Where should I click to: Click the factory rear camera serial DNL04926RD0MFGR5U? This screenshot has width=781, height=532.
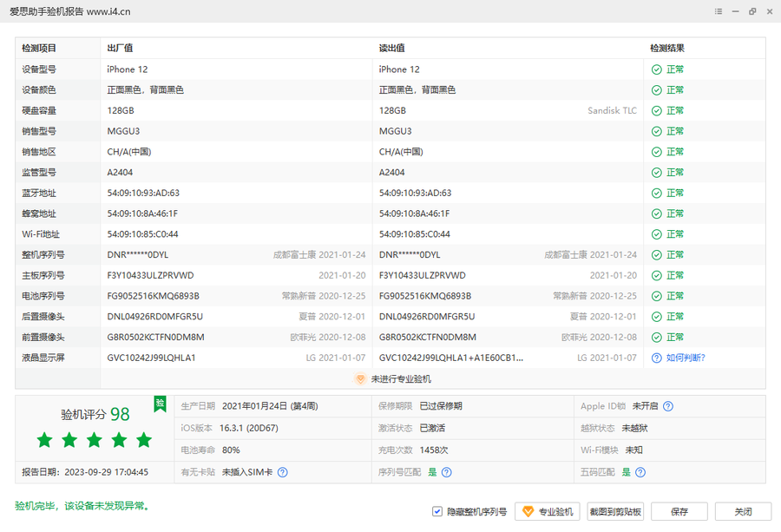(155, 317)
